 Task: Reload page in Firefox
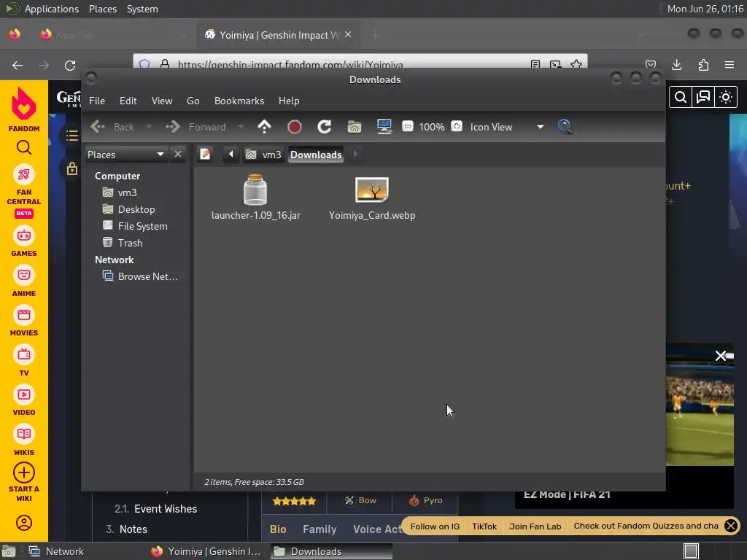point(70,65)
